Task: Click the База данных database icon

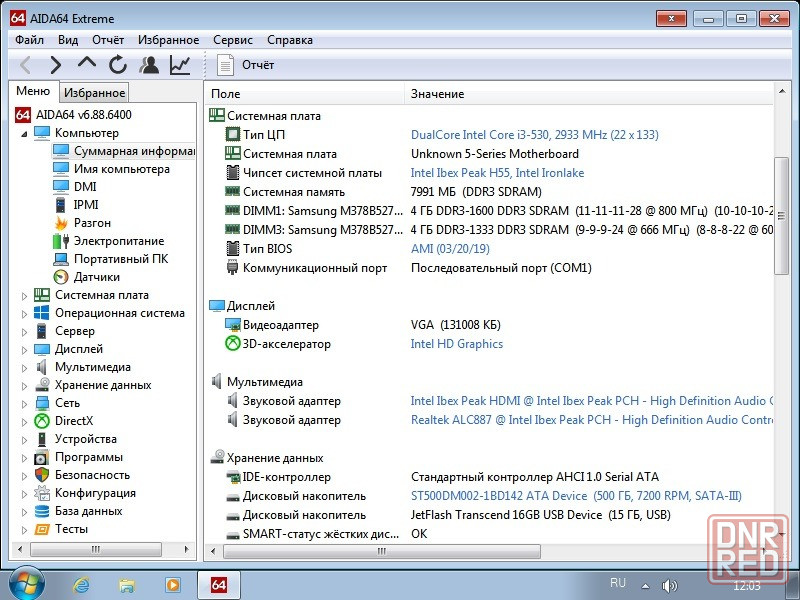Action: pyautogui.click(x=42, y=511)
